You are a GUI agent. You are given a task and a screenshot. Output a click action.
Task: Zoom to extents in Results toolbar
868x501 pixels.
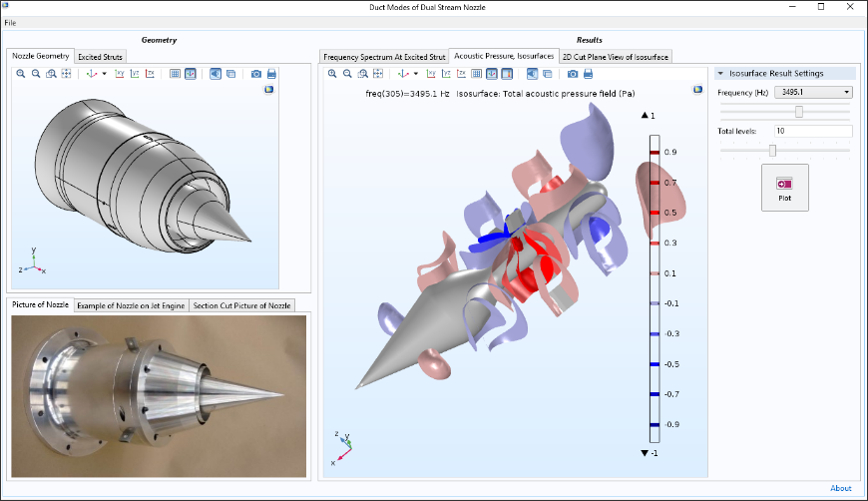pos(378,74)
